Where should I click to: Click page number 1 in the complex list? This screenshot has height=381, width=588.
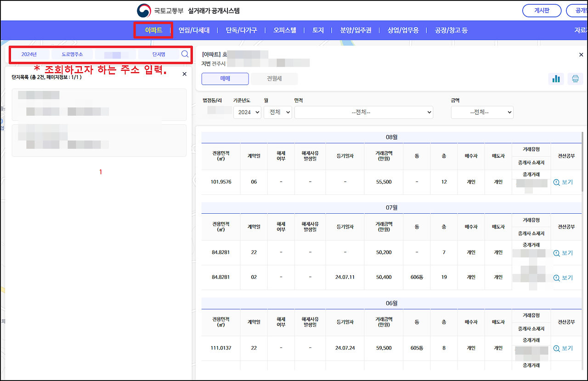[100, 172]
